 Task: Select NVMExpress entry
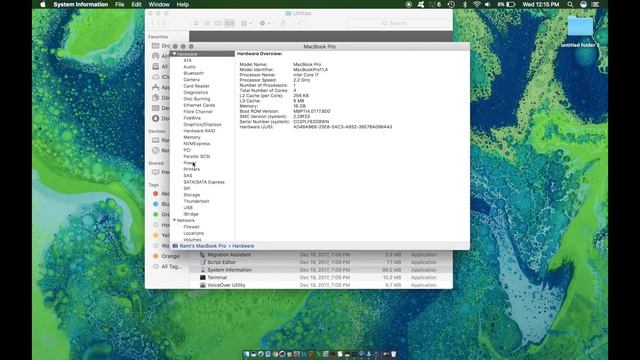197,144
